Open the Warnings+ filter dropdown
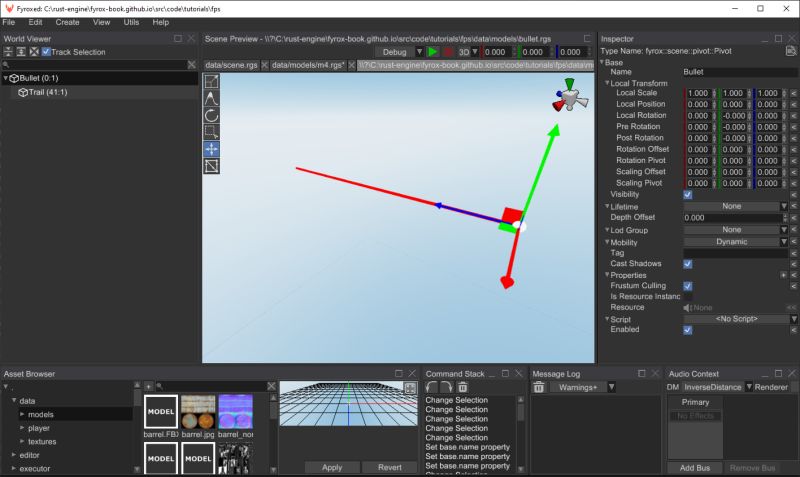Image resolution: width=800 pixels, height=477 pixels. pos(583,387)
